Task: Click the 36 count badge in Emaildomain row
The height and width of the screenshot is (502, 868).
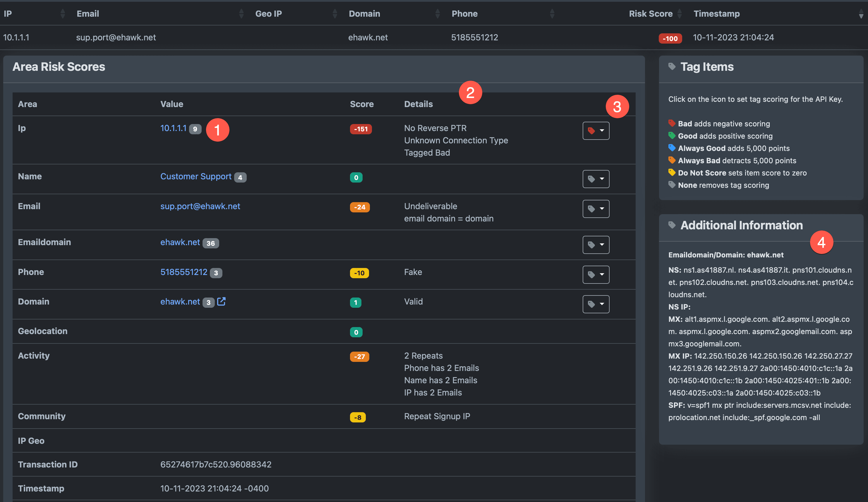Action: coord(210,243)
